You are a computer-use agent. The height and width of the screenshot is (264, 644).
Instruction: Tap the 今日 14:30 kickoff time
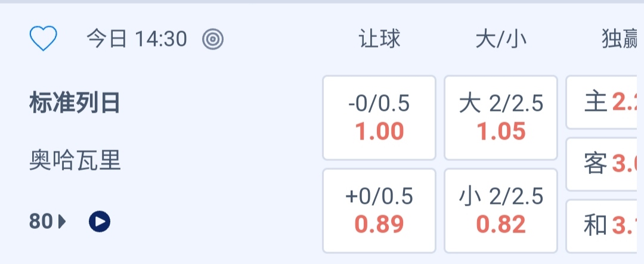coord(137,39)
